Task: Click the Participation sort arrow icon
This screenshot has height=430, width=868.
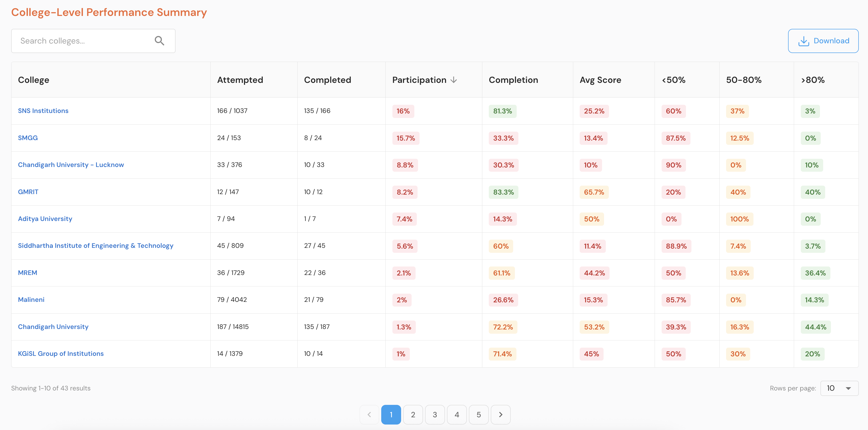Action: point(454,80)
